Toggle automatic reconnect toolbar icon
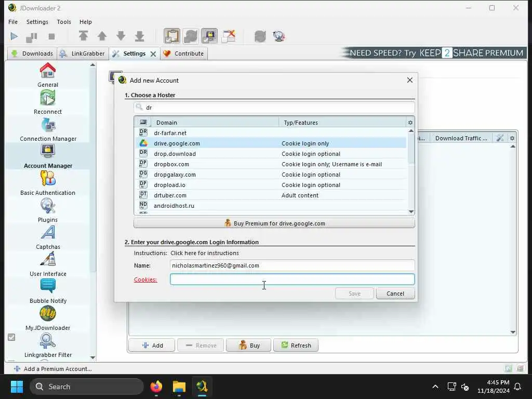The image size is (532, 399). pyautogui.click(x=191, y=36)
